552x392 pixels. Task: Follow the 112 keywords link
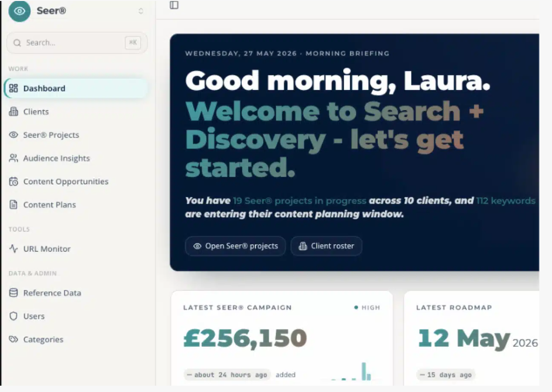click(x=506, y=200)
